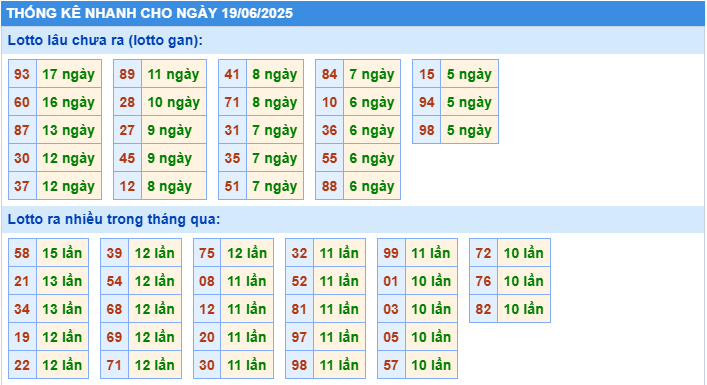Select lotto gan number 60
Screen dimensions: 707x385
[x=22, y=102]
